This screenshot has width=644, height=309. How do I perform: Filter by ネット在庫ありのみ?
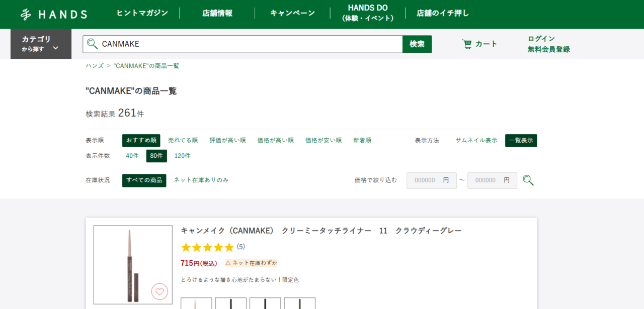pos(201,180)
